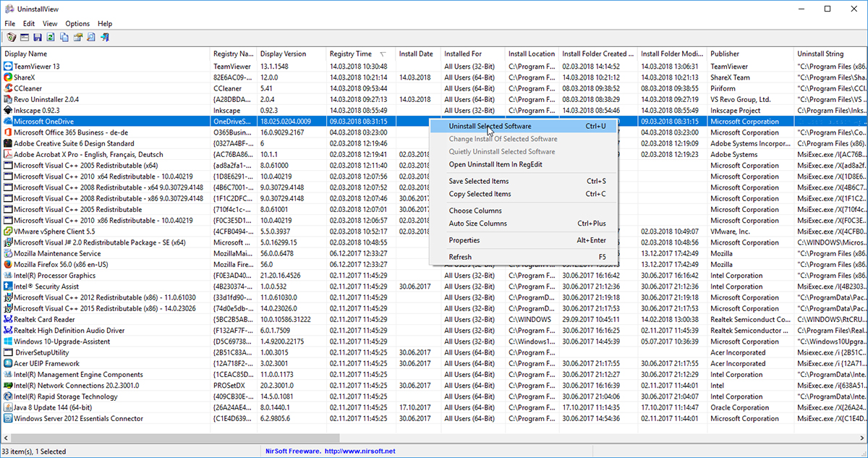Sort by the Install Date column header
The height and width of the screenshot is (458, 868).
click(418, 54)
